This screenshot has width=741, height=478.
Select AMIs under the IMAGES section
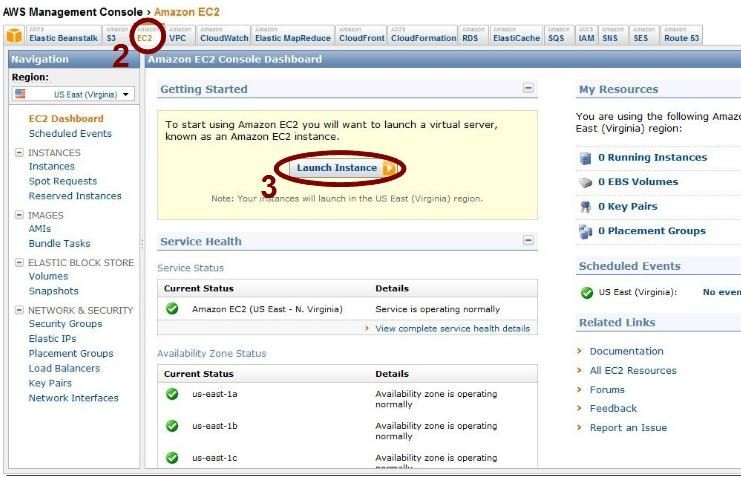41,229
